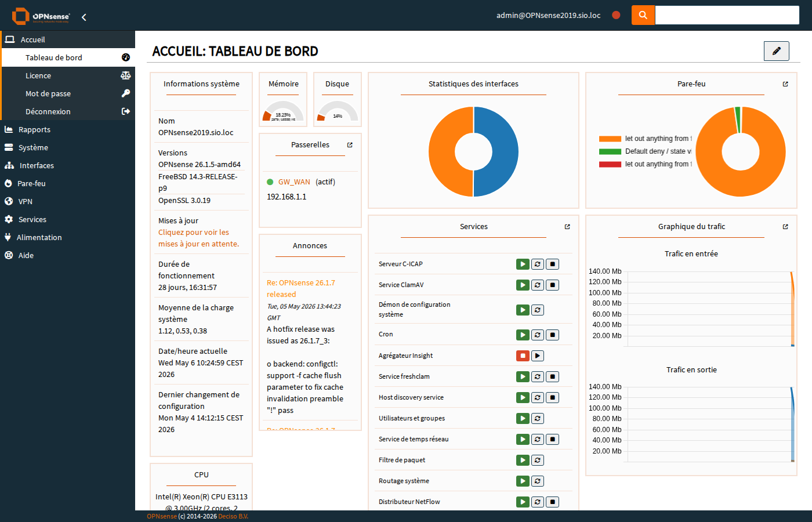Open Mot de passe menu item
812x522 pixels.
68,93
